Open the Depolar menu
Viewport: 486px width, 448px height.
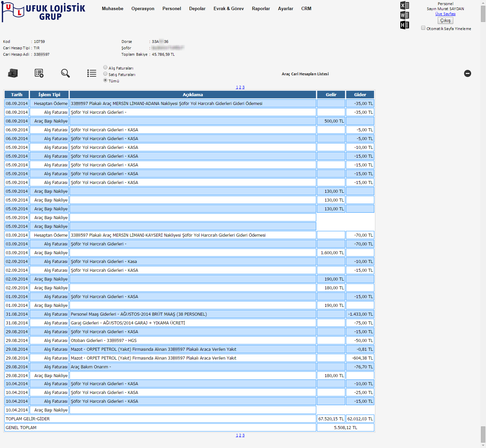tap(197, 8)
